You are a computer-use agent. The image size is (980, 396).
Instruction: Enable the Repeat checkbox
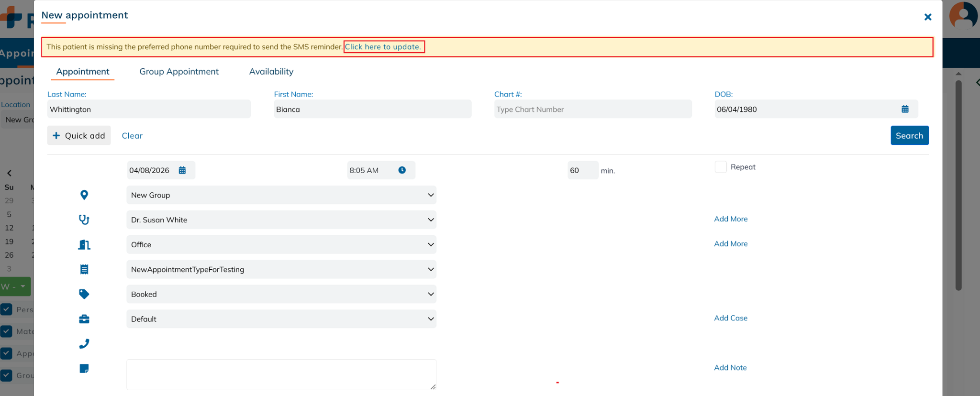721,167
